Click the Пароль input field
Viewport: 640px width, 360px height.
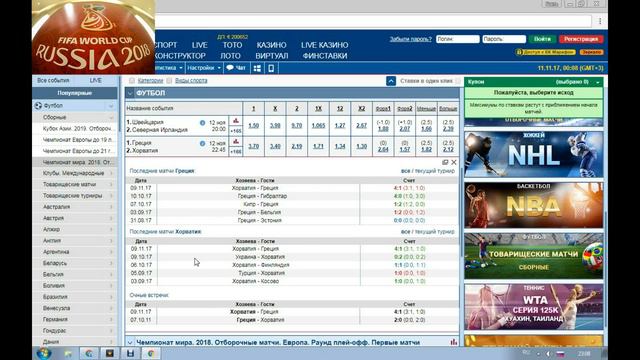point(504,39)
